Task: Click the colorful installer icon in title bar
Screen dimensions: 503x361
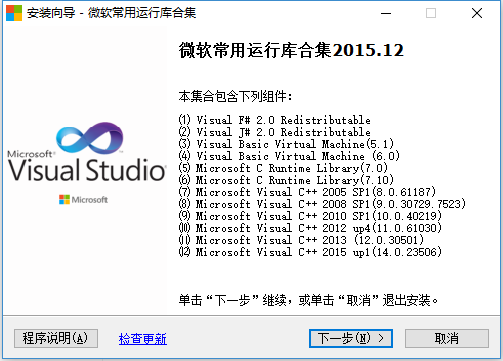Action: tap(14, 13)
